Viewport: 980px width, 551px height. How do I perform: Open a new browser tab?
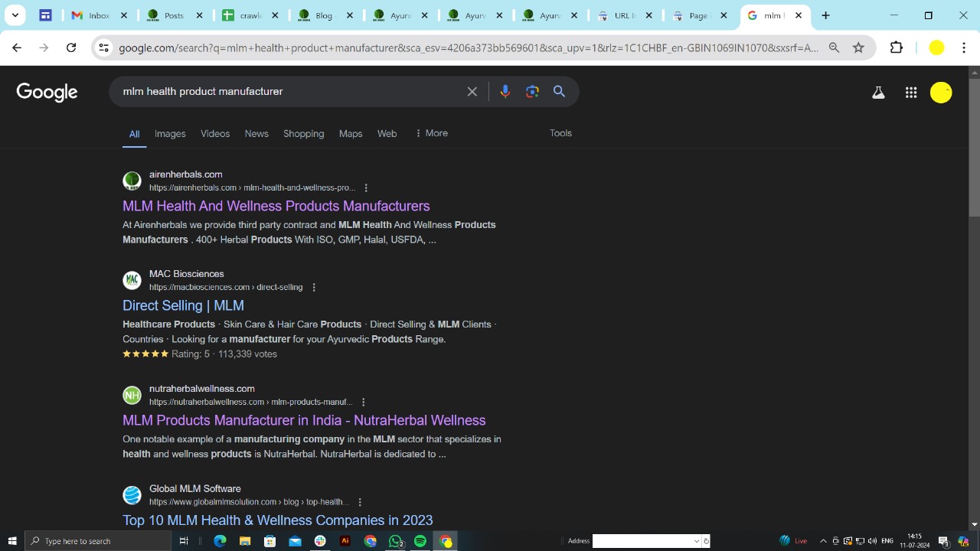825,15
